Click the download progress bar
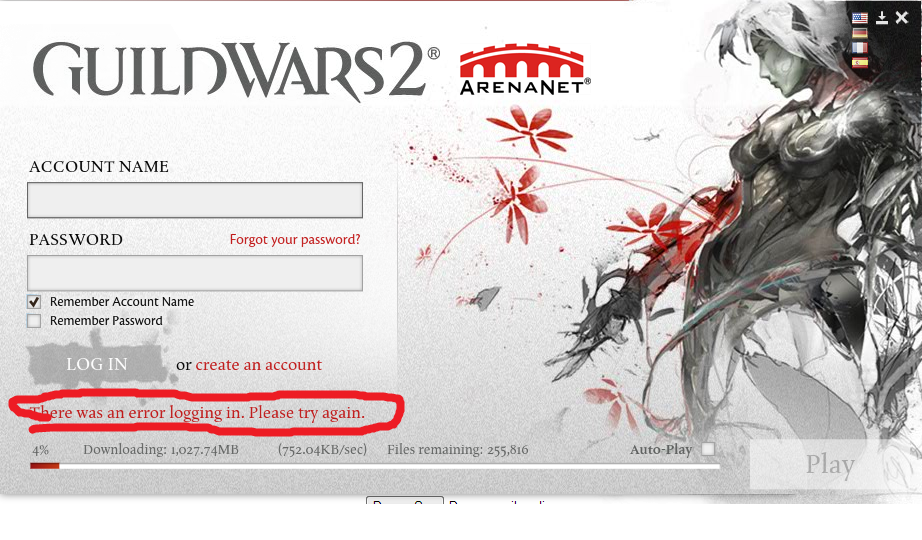 tap(375, 466)
